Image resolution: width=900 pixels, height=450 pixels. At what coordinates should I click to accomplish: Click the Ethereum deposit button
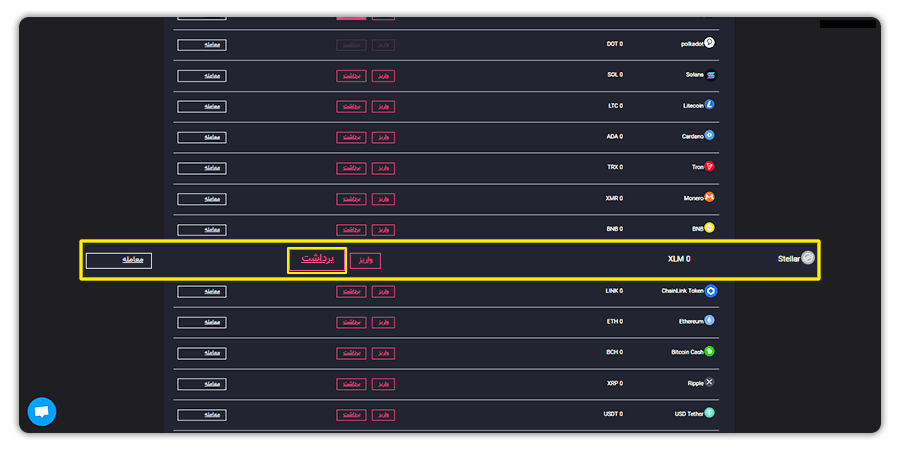(383, 323)
